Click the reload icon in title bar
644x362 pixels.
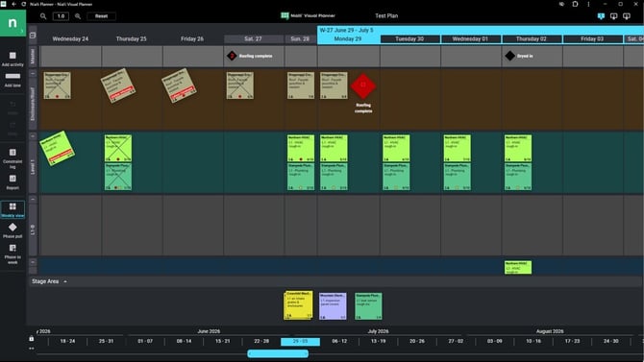(23, 4)
